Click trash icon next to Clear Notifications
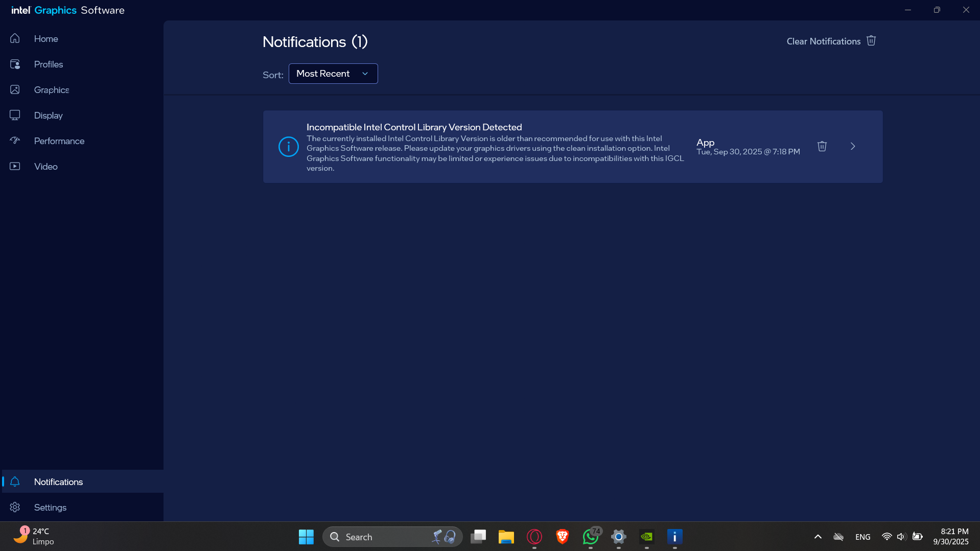 click(x=871, y=41)
